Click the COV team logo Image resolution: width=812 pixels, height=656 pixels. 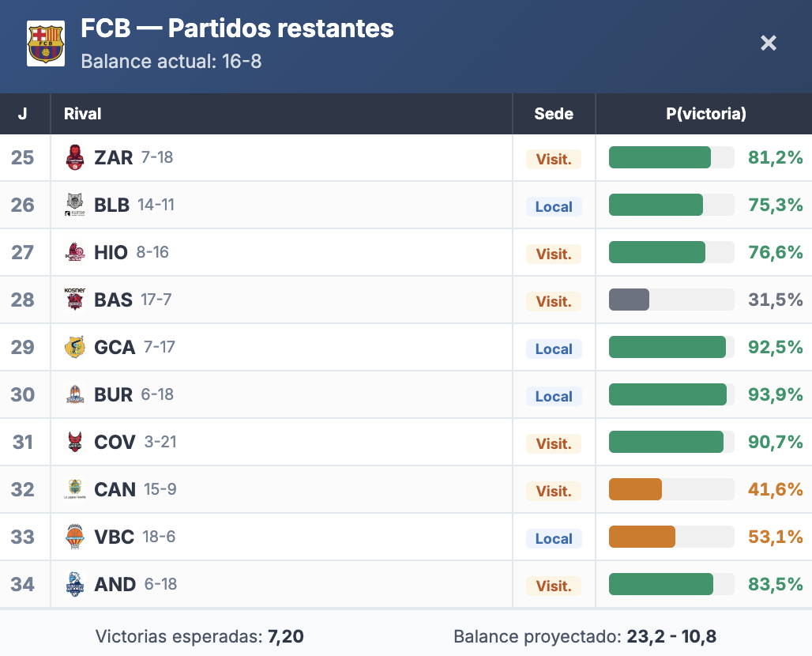(x=74, y=442)
